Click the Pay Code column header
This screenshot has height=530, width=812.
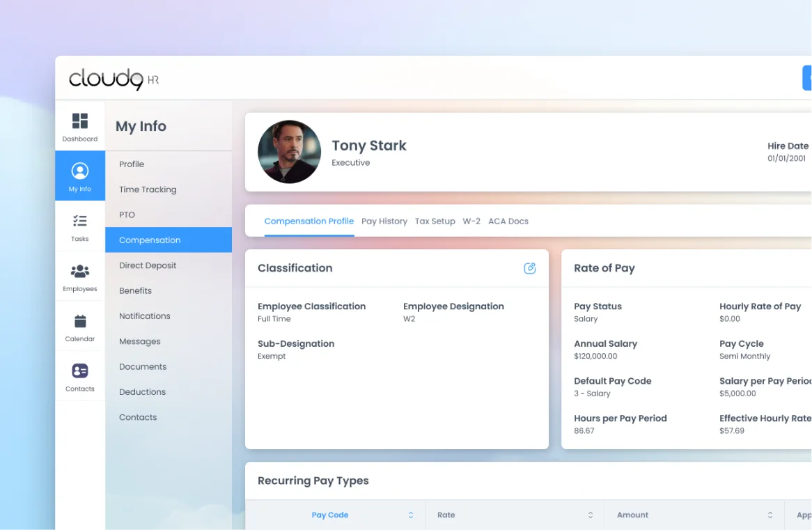click(330, 515)
